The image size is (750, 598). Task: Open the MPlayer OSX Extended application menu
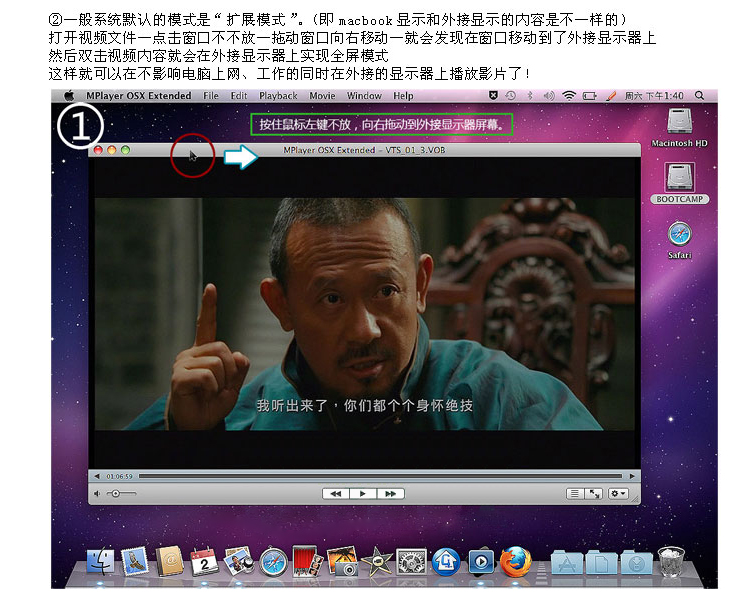click(138, 96)
